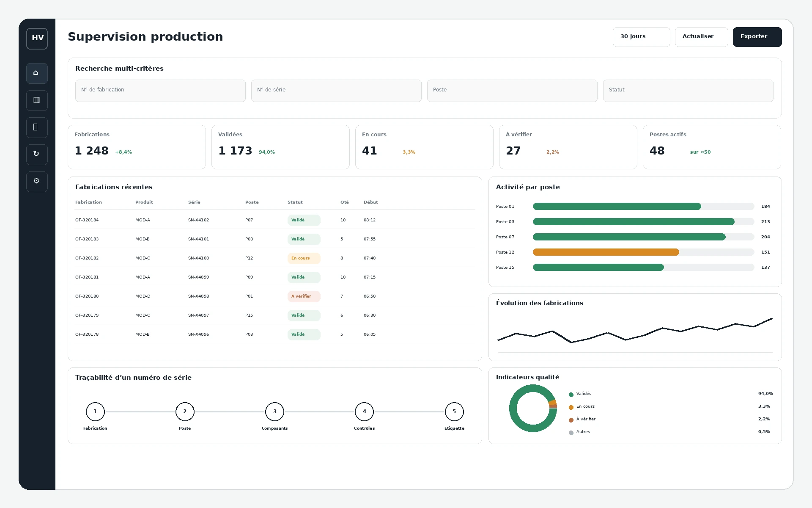Click the À vérifier badge for OF-320180
Viewport: 812px width, 508px height.
(304, 296)
